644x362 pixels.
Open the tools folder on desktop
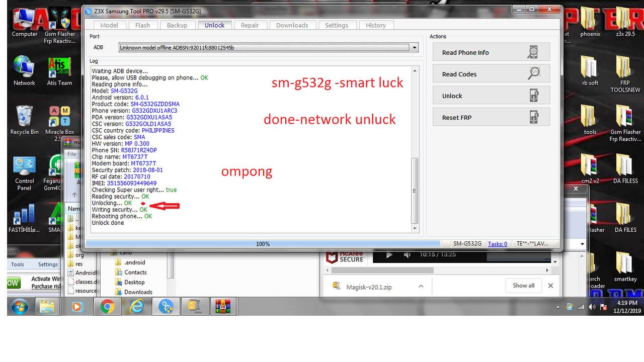tap(590, 120)
